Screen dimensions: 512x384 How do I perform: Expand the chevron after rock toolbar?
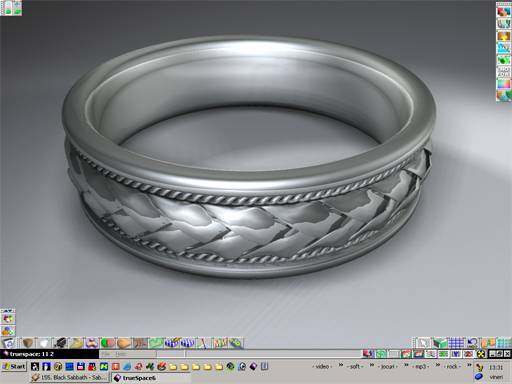[469, 365]
